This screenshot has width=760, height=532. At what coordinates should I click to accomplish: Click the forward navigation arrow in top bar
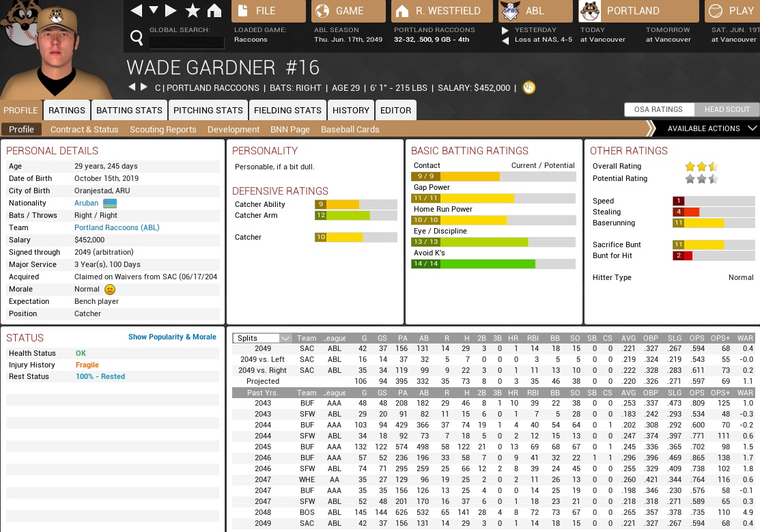[171, 11]
